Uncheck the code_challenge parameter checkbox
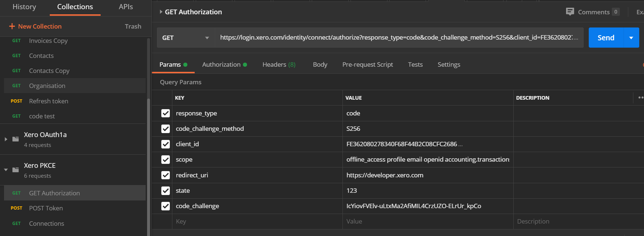Image resolution: width=644 pixels, height=236 pixels. (165, 206)
